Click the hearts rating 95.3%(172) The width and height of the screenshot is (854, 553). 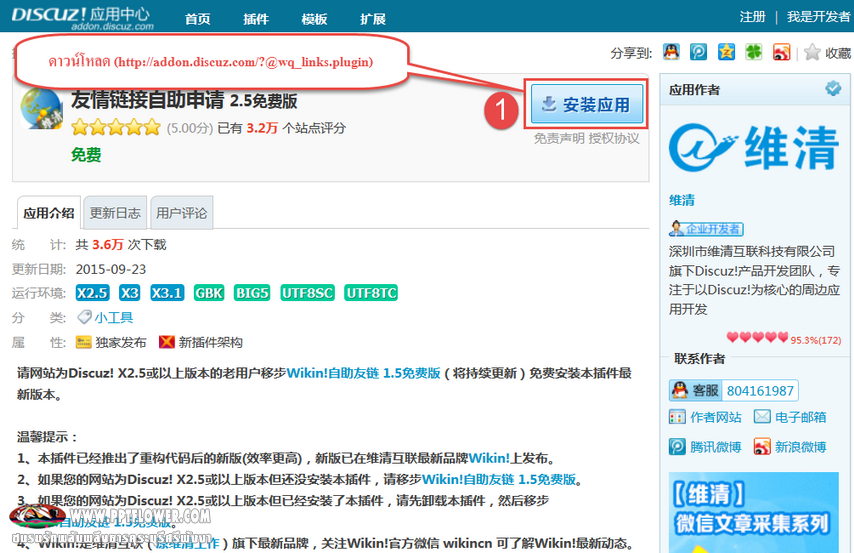pos(784,338)
